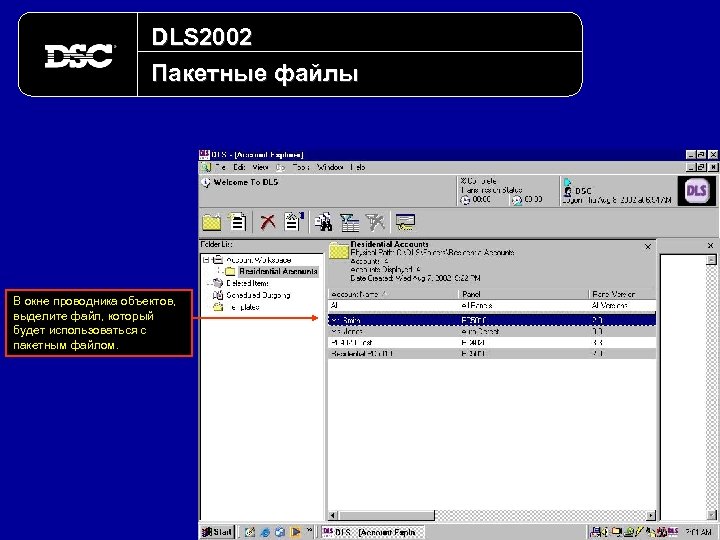720x540 pixels.
Task: Sort by the Panel column header
Action: 523,294
